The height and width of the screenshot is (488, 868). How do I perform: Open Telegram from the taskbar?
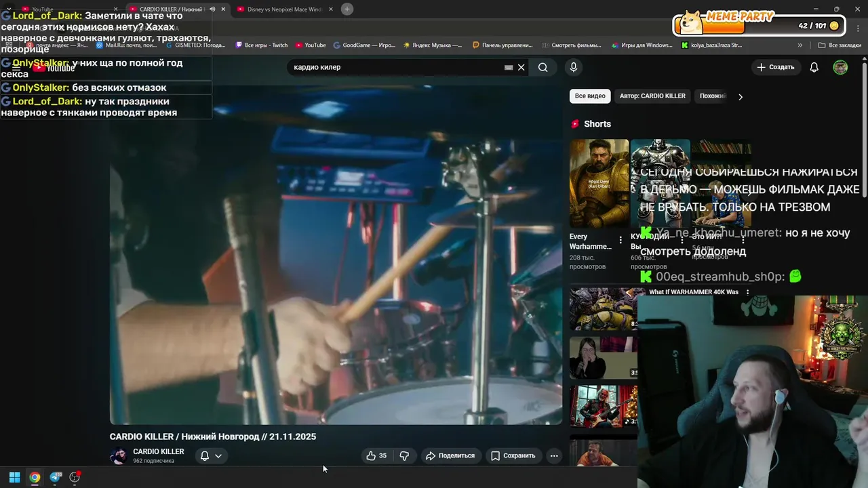pos(56,477)
